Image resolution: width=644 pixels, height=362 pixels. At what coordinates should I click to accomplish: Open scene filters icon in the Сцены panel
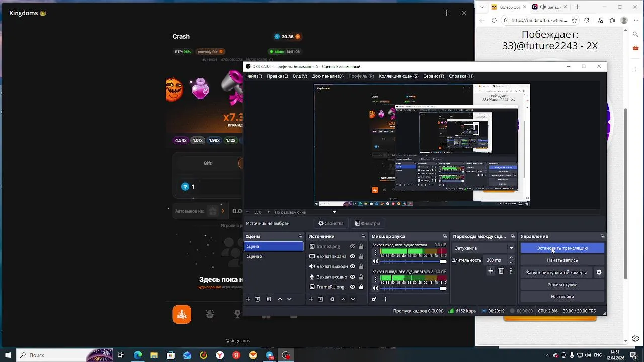pos(269,299)
